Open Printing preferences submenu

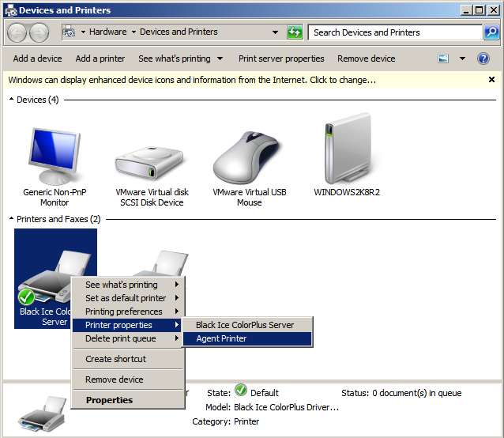128,312
